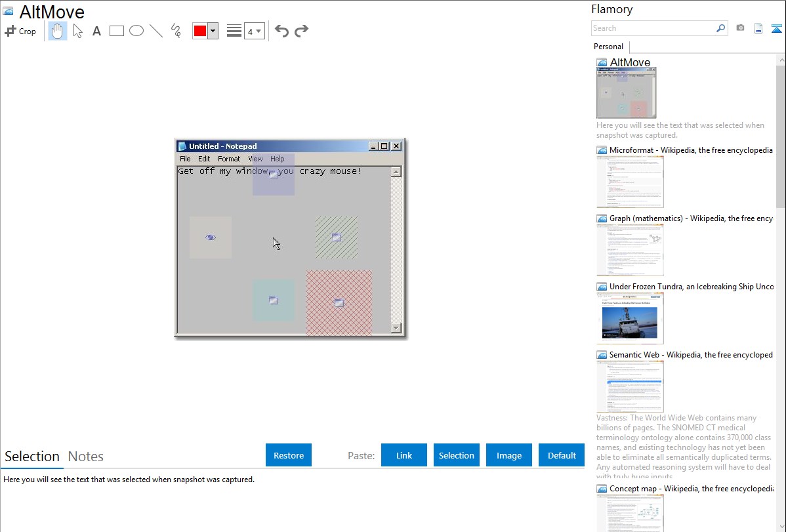Select the text annotation tool
Viewport: 786px width, 532px height.
96,31
